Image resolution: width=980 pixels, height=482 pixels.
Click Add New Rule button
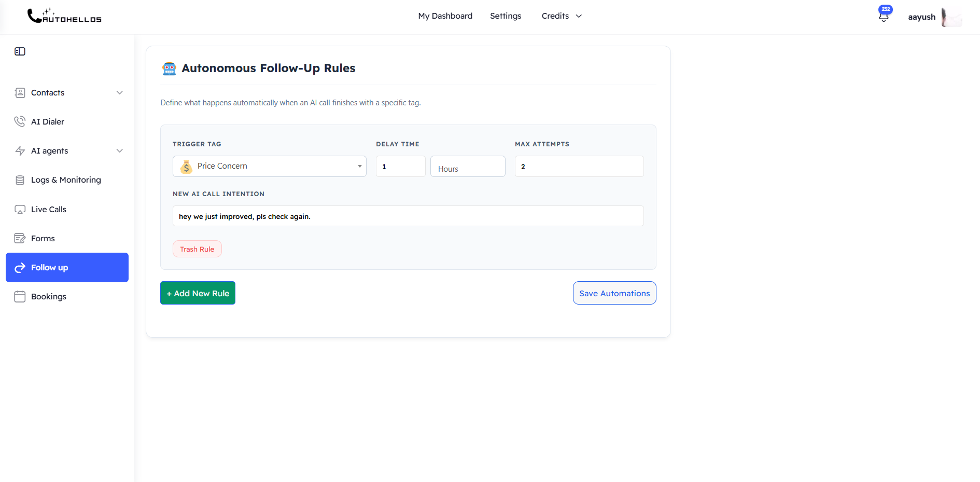pyautogui.click(x=198, y=293)
